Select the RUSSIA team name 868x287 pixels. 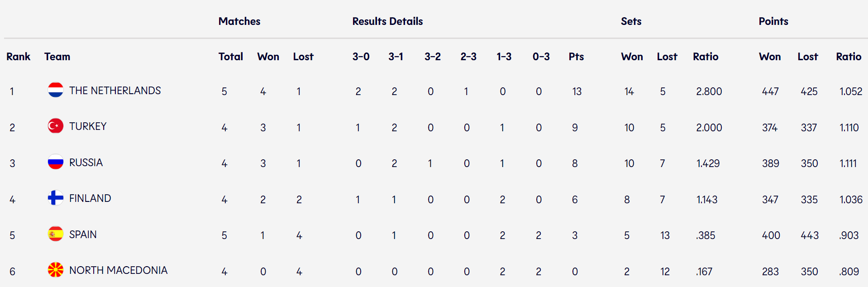pos(86,163)
